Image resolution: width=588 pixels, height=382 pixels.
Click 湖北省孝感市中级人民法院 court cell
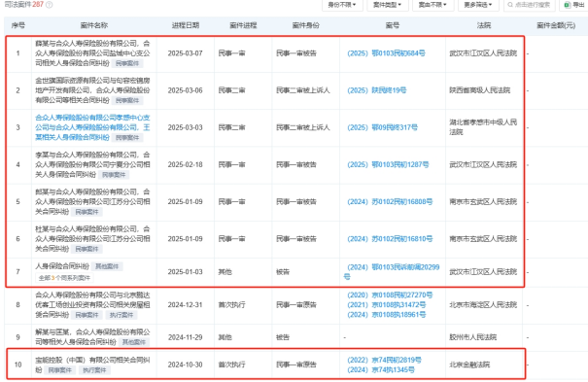pos(483,127)
